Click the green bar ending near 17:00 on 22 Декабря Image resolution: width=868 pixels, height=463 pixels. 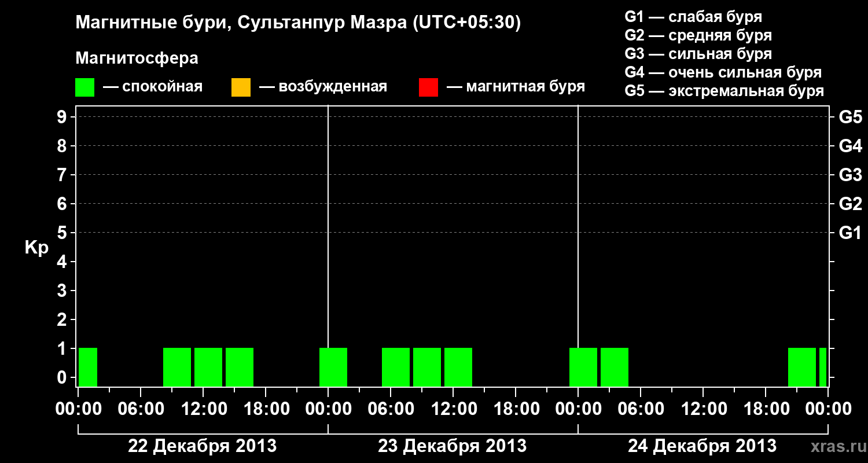click(x=240, y=367)
